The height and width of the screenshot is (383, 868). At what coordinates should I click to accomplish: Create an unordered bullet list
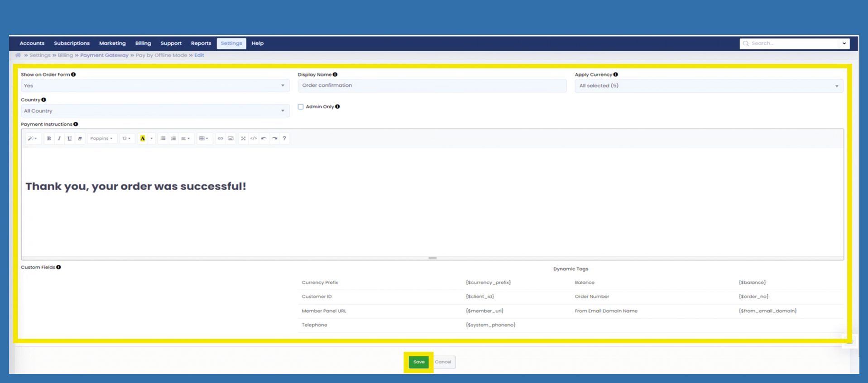pos(163,139)
